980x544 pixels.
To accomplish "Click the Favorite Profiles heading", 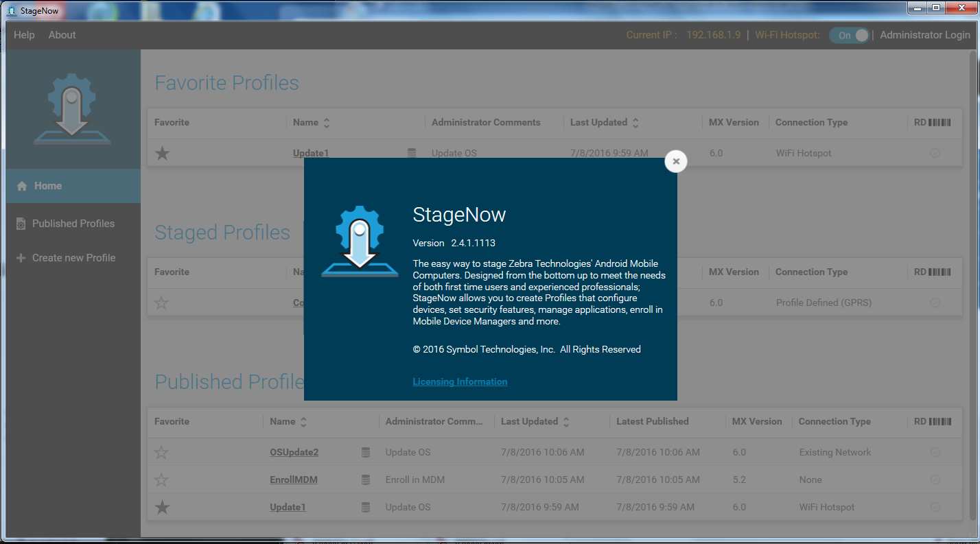I will click(227, 83).
